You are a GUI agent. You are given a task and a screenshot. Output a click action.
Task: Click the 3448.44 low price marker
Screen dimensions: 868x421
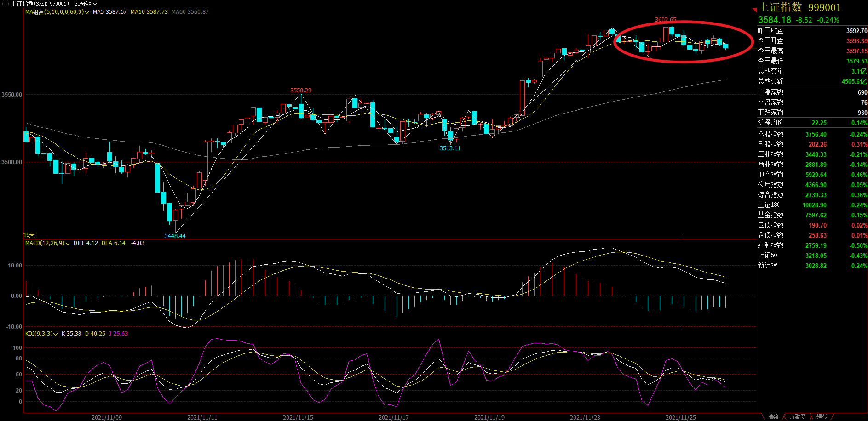pos(175,236)
